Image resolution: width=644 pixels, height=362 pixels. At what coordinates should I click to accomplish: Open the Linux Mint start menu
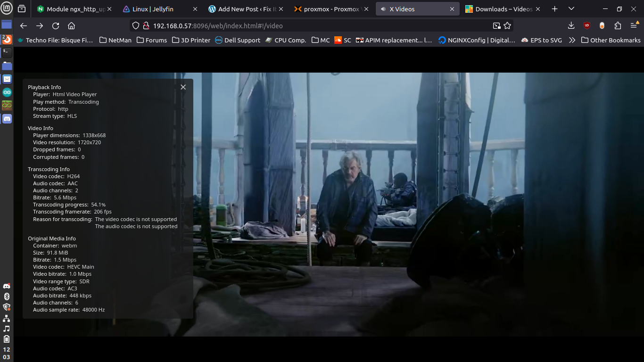pos(7,8)
